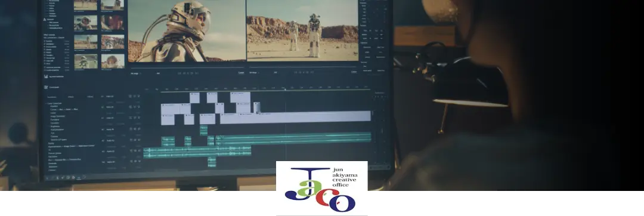Click the Jun Akiyama Creative Office logo
Viewport: 644px width, 216px height.
point(321,188)
